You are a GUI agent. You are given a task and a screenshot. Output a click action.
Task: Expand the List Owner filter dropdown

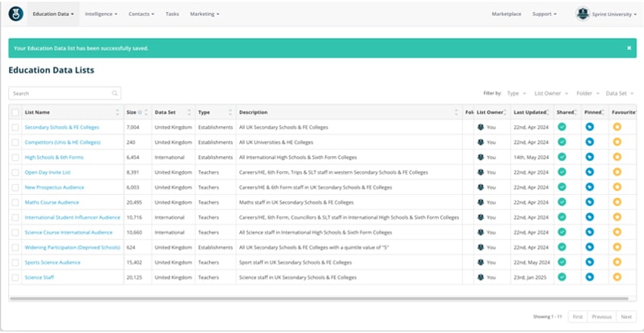coord(550,94)
